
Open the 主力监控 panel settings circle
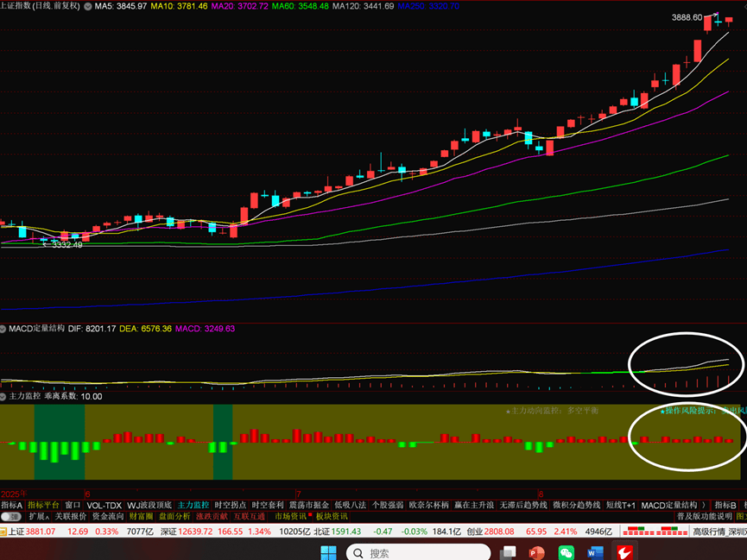click(3, 397)
